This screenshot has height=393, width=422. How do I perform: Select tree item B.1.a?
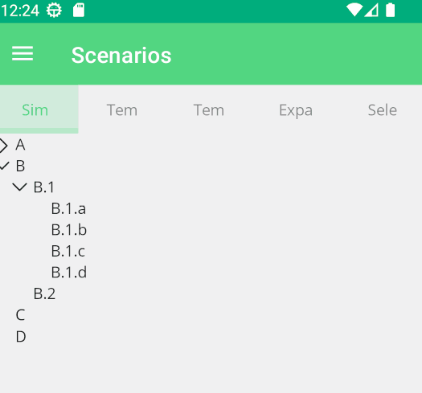point(68,209)
